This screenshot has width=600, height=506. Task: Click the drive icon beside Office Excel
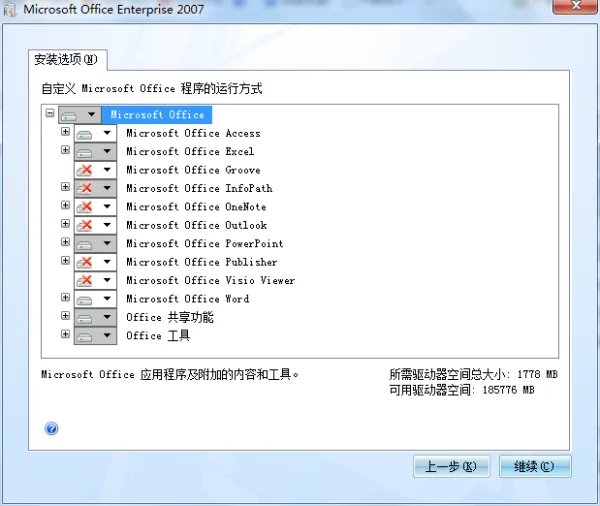(x=84, y=153)
